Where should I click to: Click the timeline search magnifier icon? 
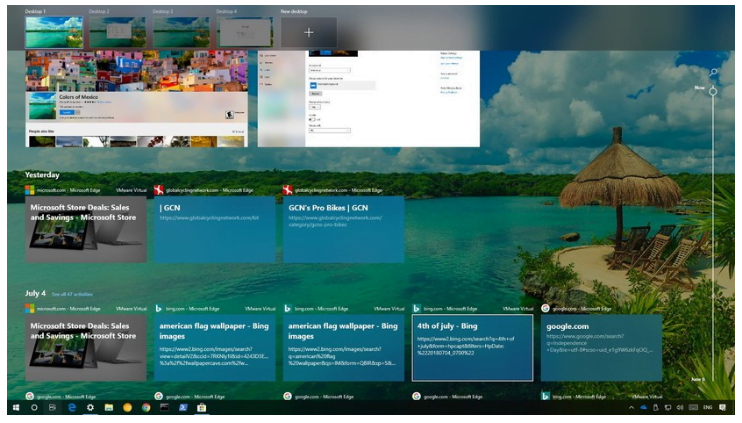click(713, 73)
